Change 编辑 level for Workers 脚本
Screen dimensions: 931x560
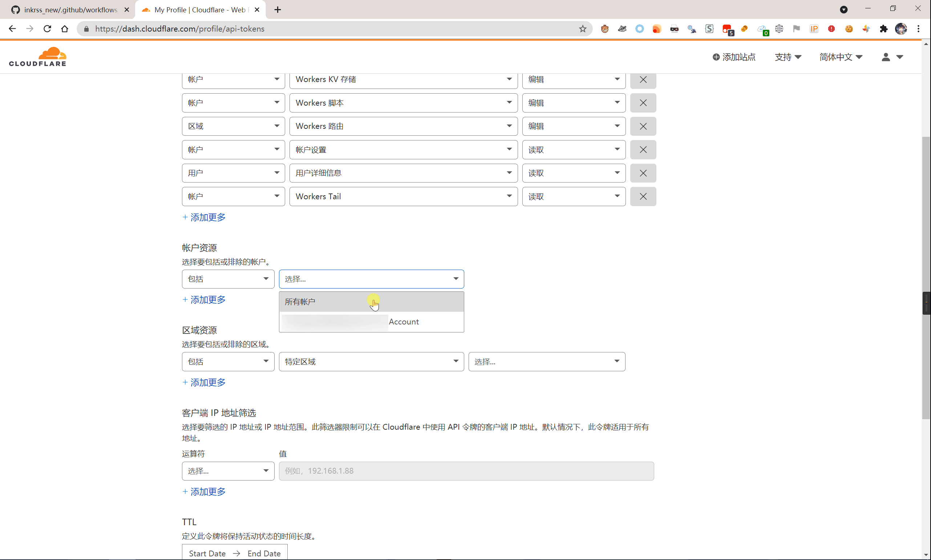click(x=574, y=103)
